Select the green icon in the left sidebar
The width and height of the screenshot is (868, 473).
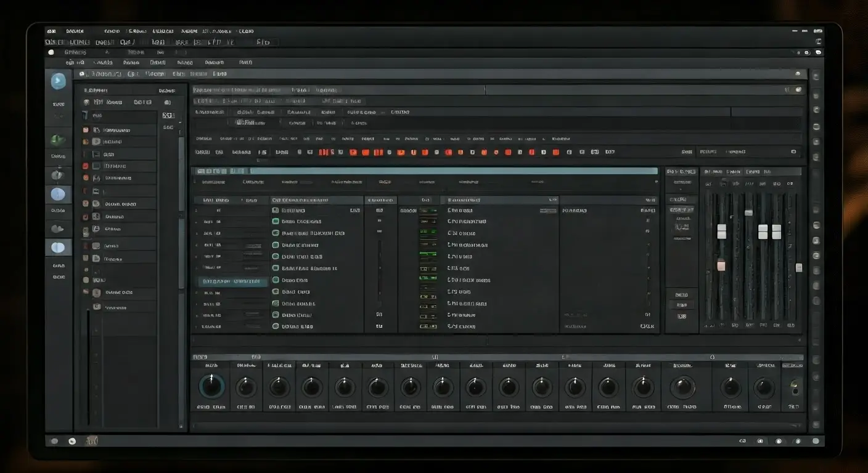pyautogui.click(x=57, y=140)
